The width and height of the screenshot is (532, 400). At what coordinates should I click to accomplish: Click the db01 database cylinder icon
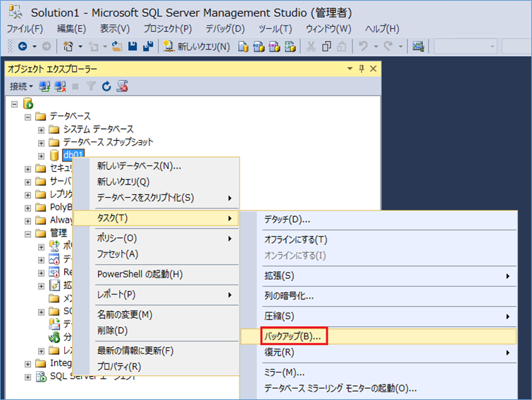54,155
